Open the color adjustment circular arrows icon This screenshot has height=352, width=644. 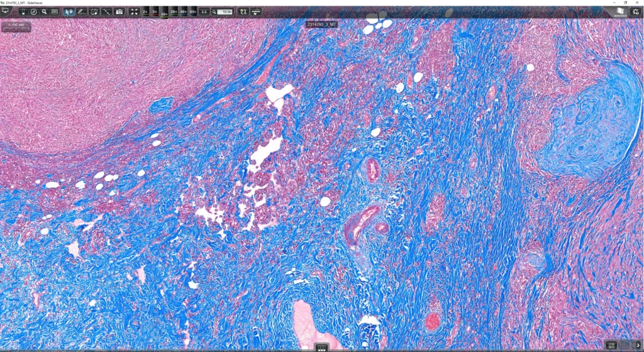point(243,12)
